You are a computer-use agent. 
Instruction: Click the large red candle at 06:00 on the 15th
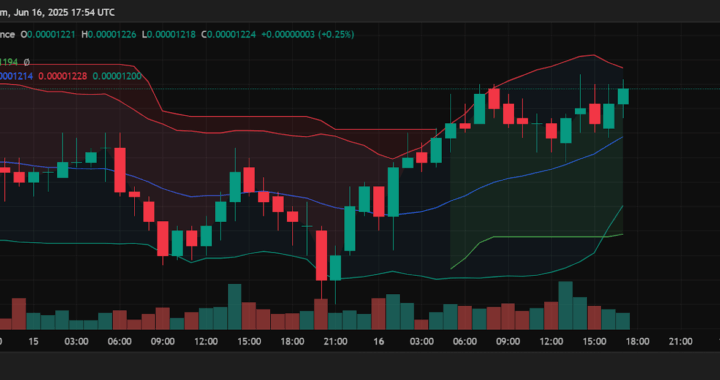pos(120,170)
